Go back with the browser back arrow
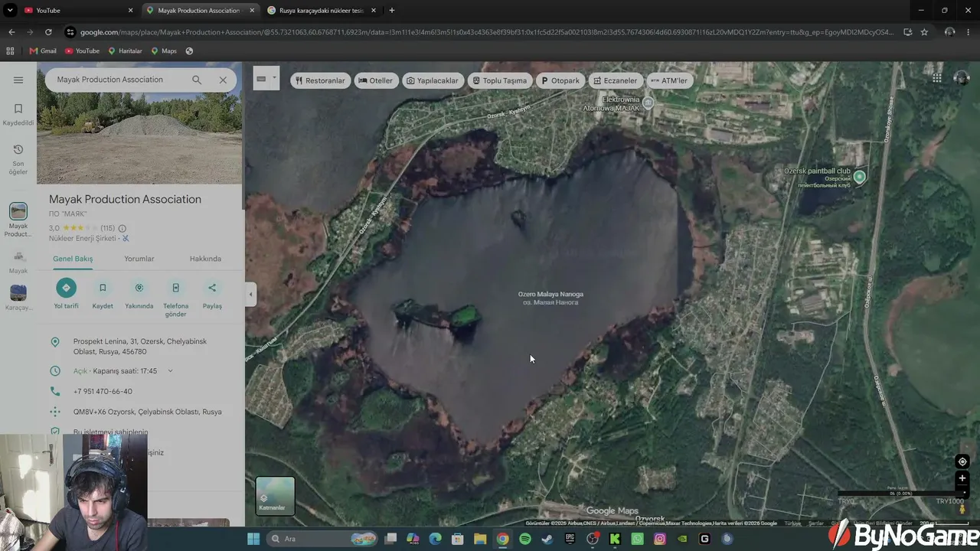980x551 pixels. [11, 32]
